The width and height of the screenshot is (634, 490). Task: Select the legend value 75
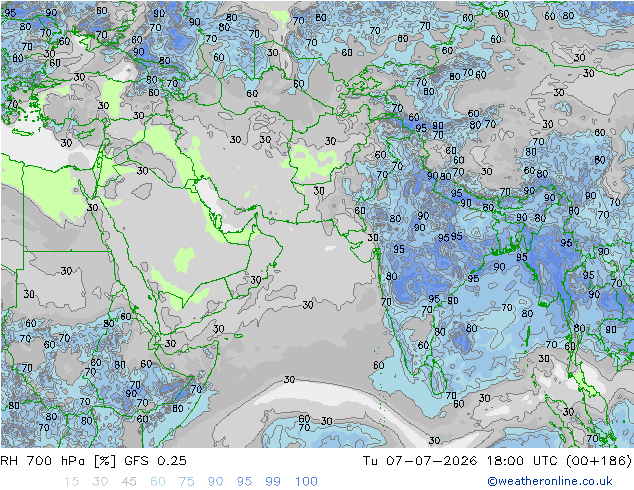coord(186,481)
